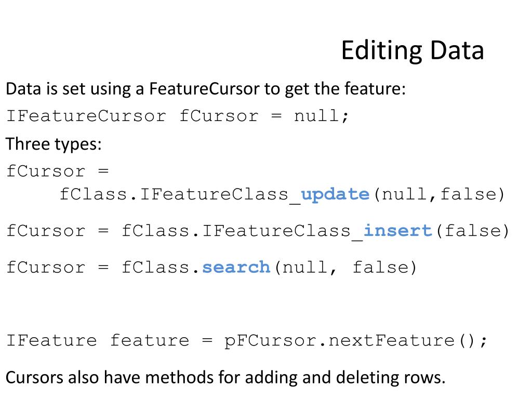Click the null keyword after fCursor equals
The image size is (532, 399).
pos(317,116)
